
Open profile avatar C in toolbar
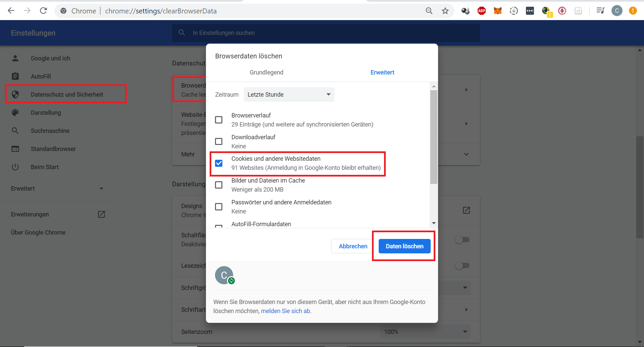pos(616,11)
